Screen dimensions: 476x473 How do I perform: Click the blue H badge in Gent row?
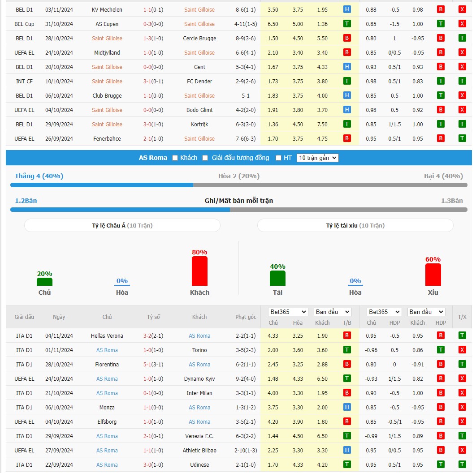tap(346, 67)
